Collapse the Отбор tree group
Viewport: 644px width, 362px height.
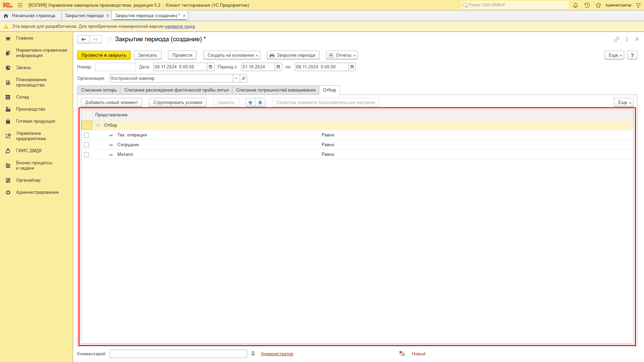(98, 125)
